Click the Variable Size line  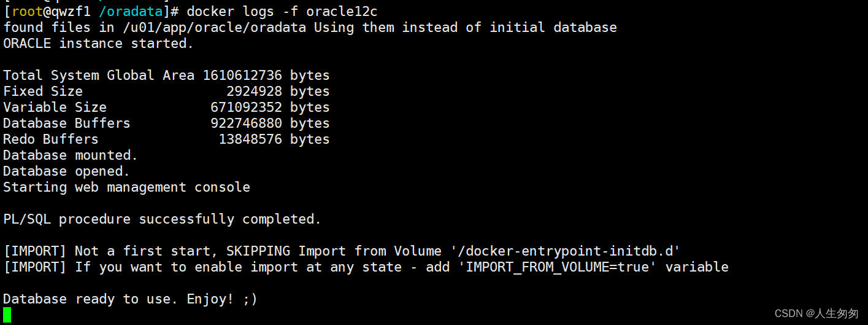(x=166, y=107)
